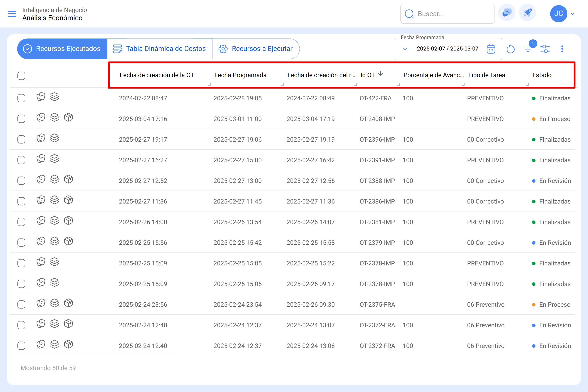
Task: Open the navigation hamburger menu
Action: (12, 14)
